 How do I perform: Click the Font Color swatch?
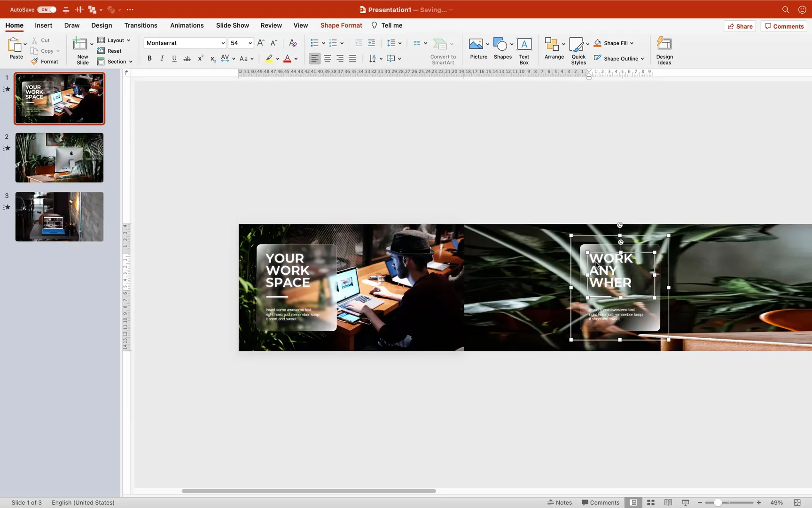click(x=288, y=58)
